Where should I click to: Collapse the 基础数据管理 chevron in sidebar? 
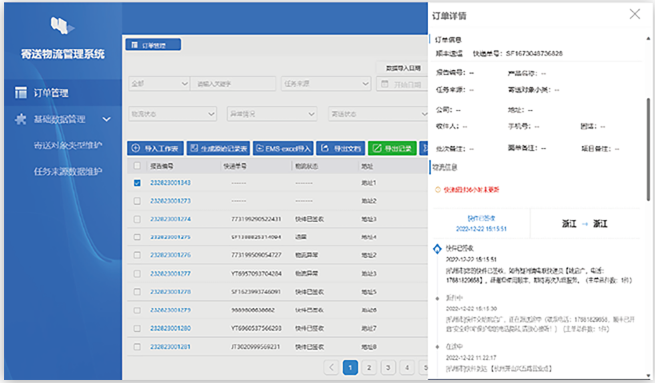107,119
